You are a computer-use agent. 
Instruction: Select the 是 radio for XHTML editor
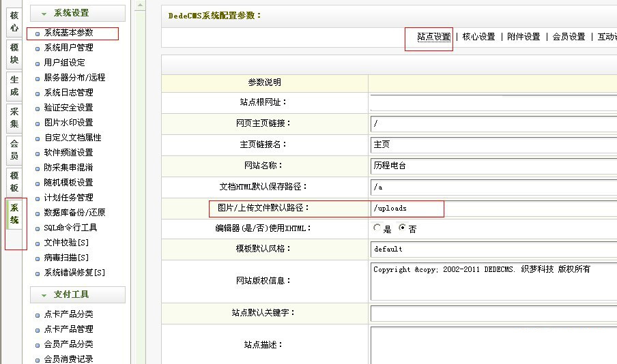click(x=377, y=228)
